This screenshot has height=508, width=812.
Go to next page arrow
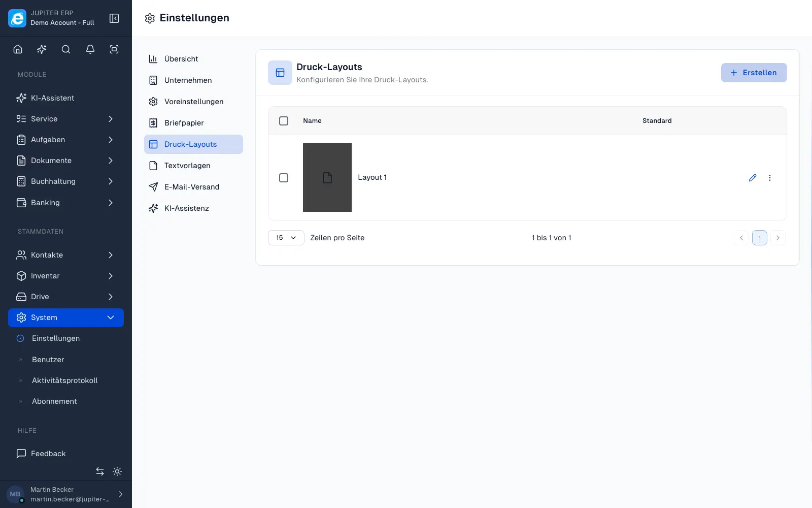[778, 238]
